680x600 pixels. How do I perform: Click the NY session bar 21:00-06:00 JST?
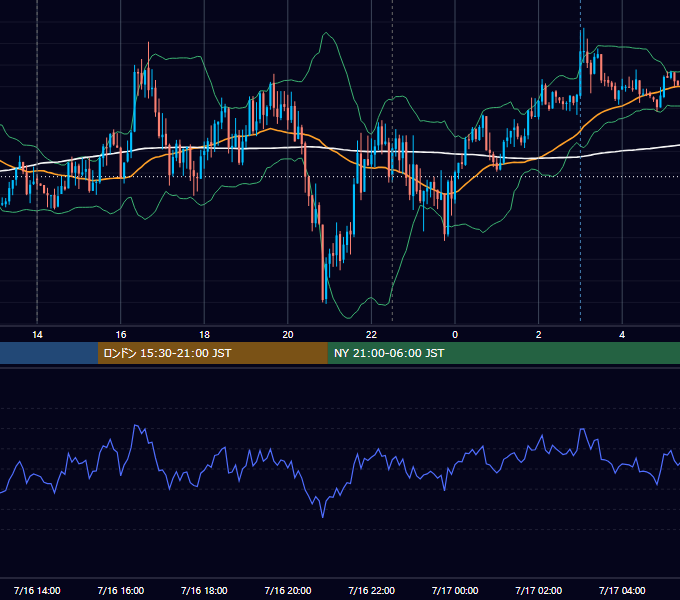click(503, 353)
